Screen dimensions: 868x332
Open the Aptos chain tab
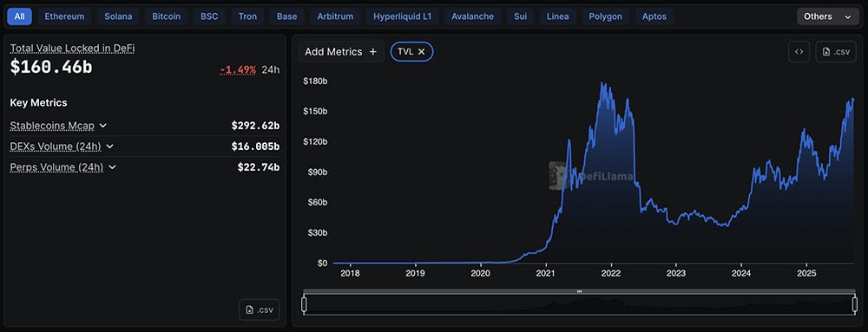click(x=654, y=16)
